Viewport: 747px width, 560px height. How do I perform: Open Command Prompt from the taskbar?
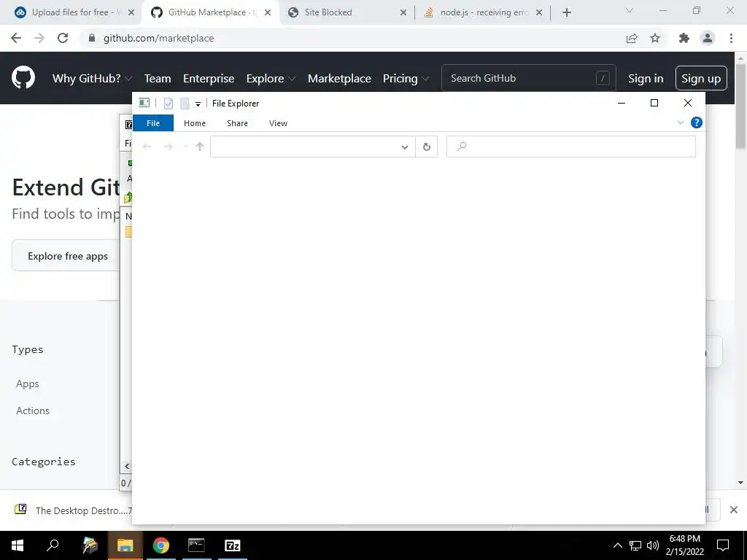(x=196, y=545)
